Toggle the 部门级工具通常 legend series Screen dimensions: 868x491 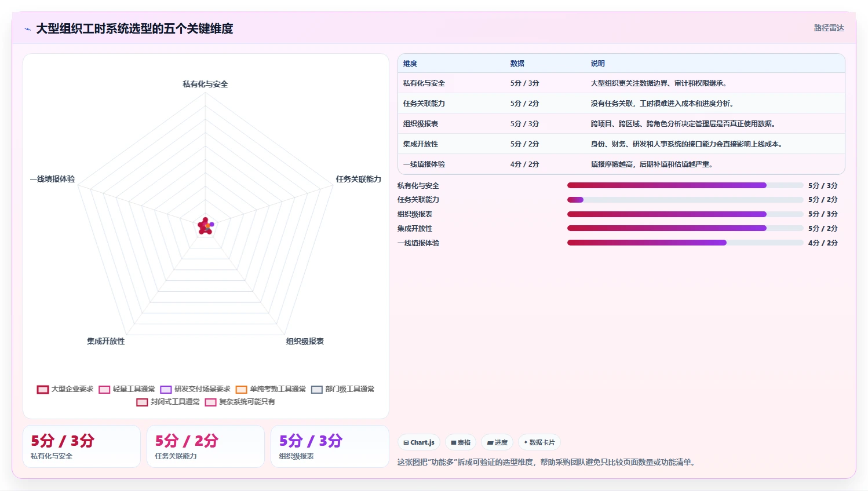[342, 389]
